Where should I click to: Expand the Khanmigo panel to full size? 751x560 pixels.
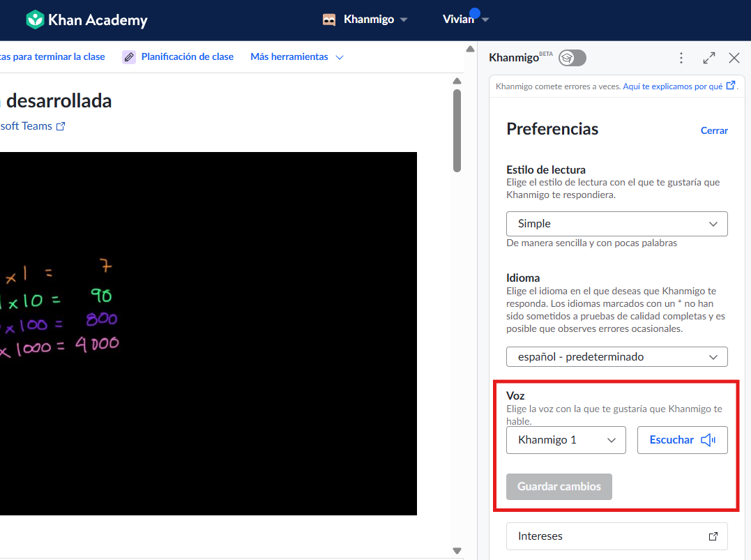pyautogui.click(x=709, y=58)
